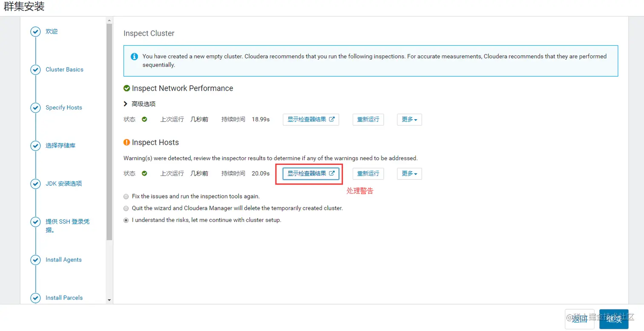Click 重新运行 for Inspect Network Performance
Viewport: 644px width, 331px height.
(x=368, y=120)
